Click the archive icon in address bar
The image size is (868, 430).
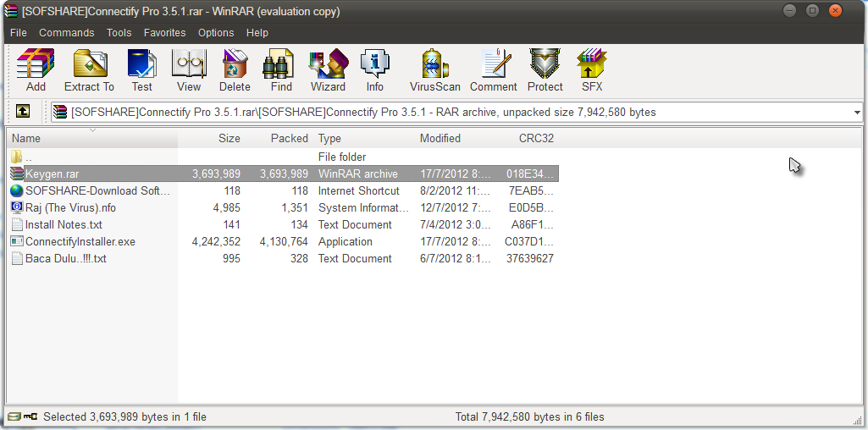coord(60,113)
